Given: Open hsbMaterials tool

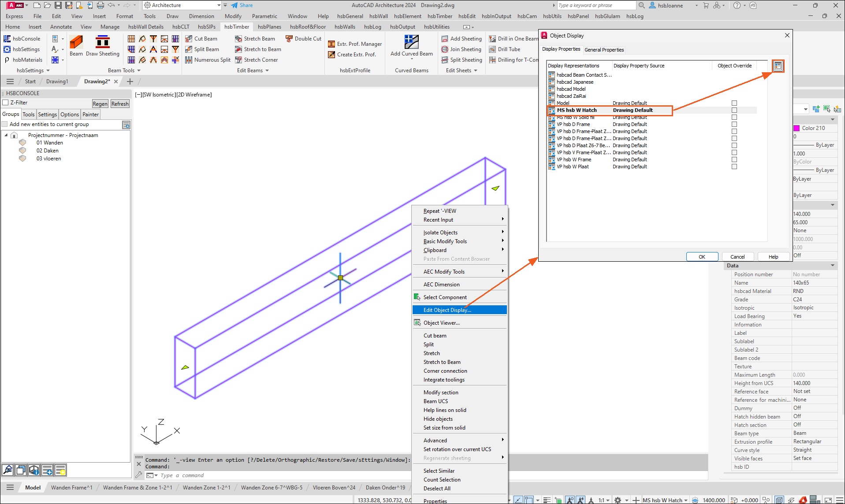Looking at the screenshot, I should [x=23, y=60].
